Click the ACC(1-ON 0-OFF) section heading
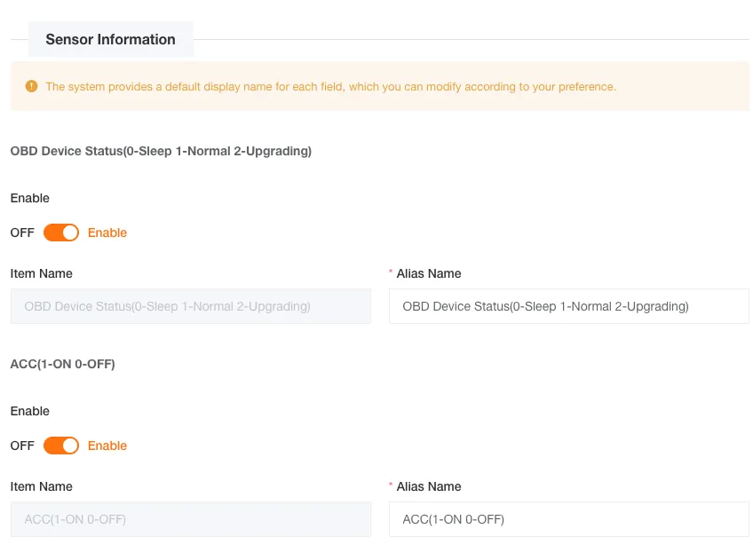The image size is (753, 560). click(62, 364)
